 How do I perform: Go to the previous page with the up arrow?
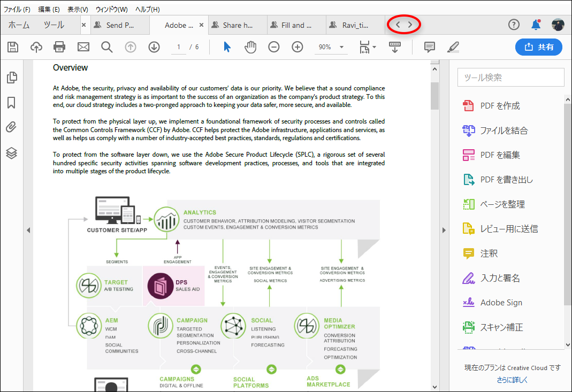pos(131,47)
